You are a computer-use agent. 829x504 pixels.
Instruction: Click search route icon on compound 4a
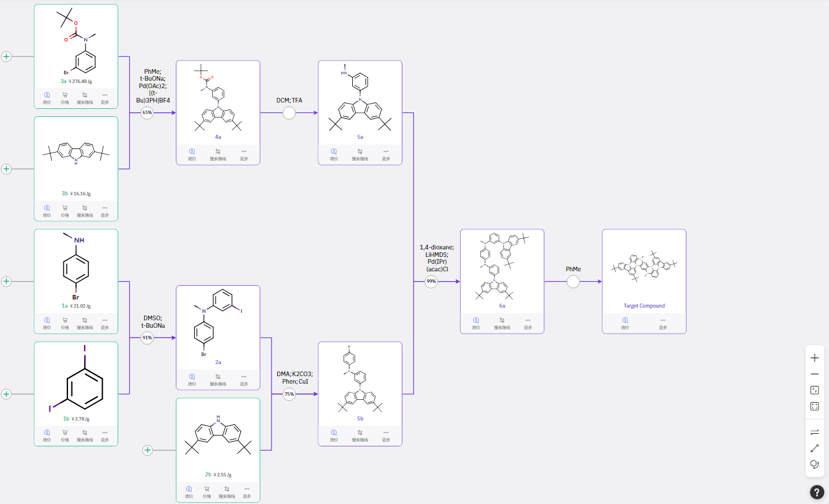tap(218, 151)
